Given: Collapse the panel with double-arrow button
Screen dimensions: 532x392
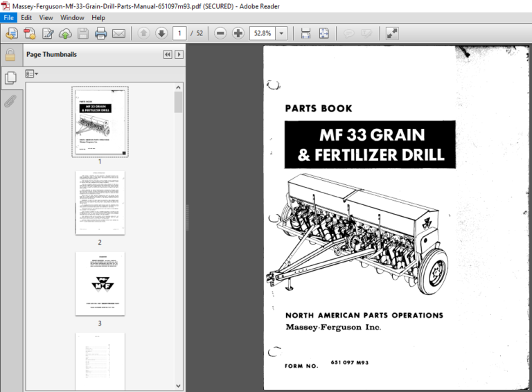Looking at the screenshot, I should [168, 54].
